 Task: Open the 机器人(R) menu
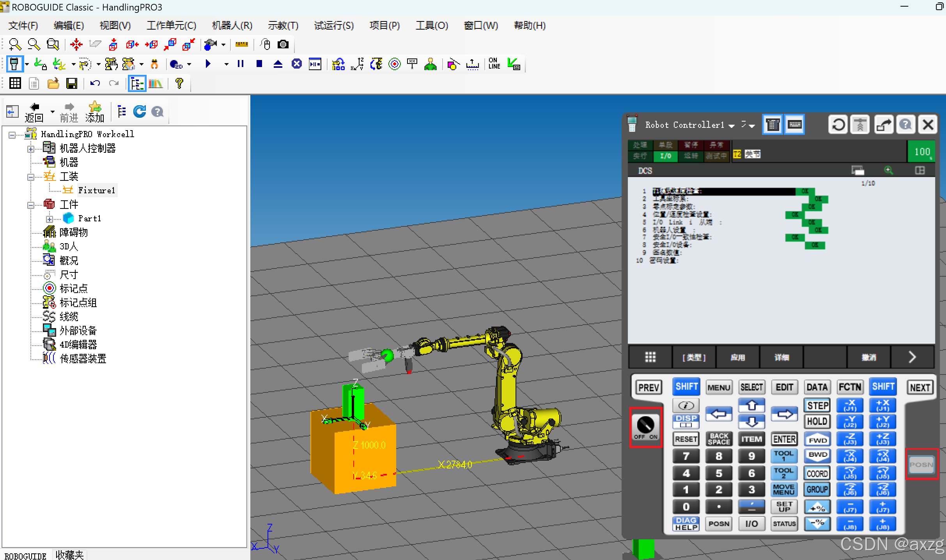[232, 26]
